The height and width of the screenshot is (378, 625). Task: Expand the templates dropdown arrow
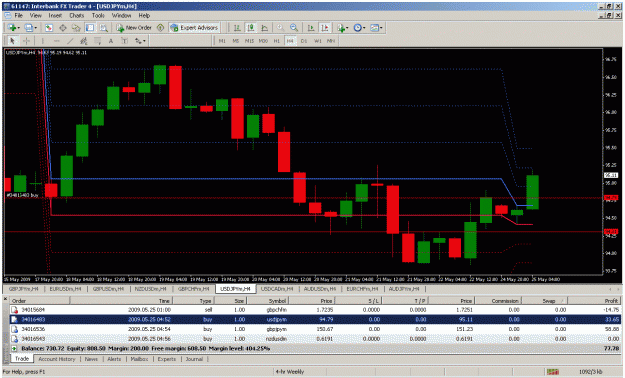(381, 28)
